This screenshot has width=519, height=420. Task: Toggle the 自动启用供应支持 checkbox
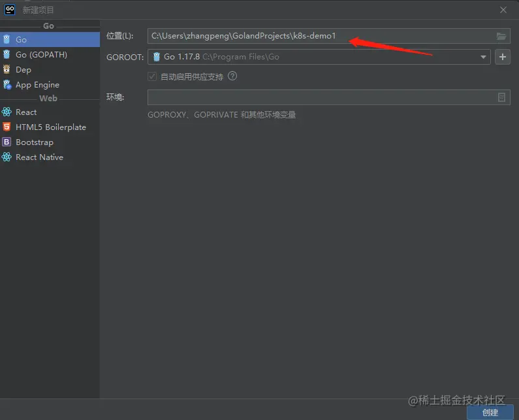(x=152, y=76)
